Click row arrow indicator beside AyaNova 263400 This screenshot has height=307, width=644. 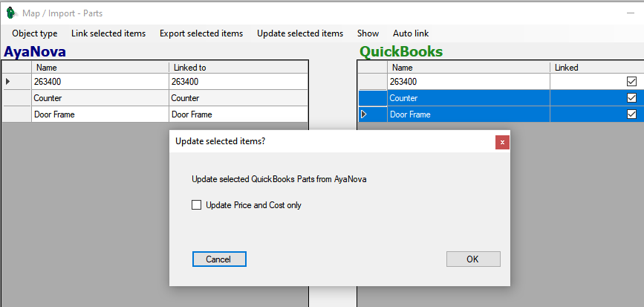point(8,82)
